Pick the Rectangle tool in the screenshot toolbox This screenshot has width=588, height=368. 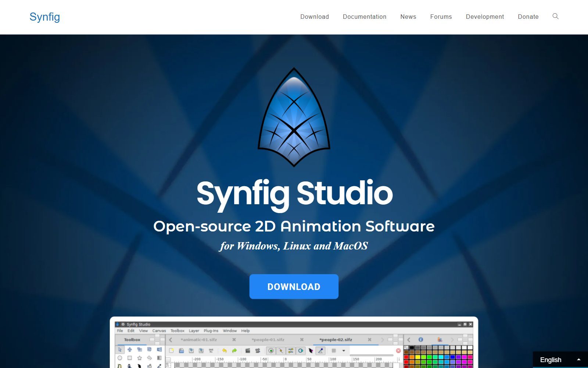click(x=129, y=358)
